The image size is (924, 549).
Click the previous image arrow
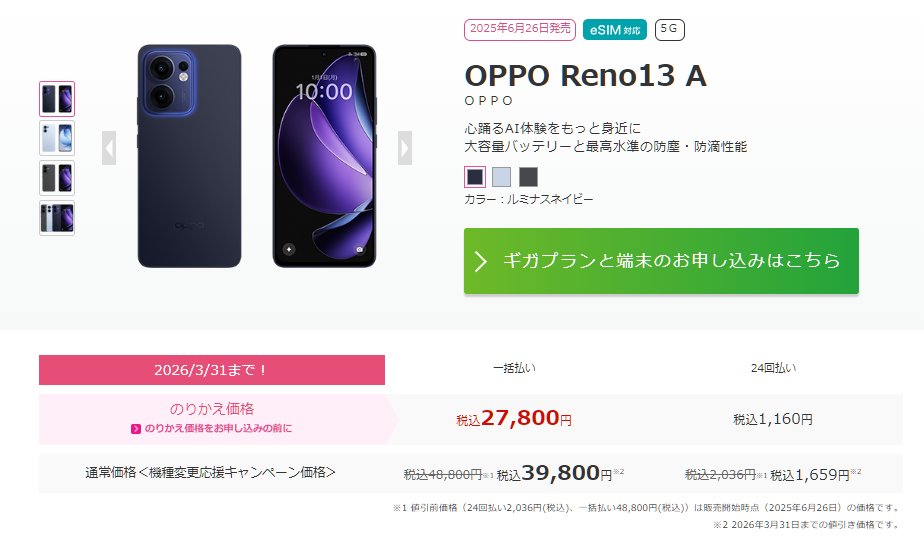109,148
